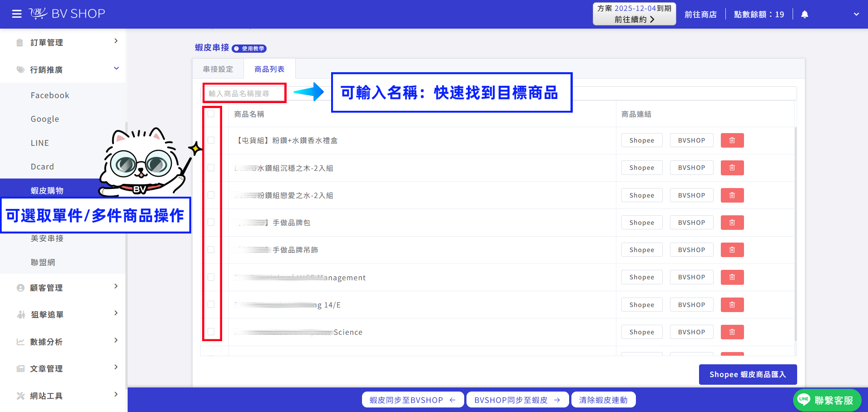This screenshot has height=412, width=868.
Task: Click trash icon for the 14/E row
Action: [732, 305]
